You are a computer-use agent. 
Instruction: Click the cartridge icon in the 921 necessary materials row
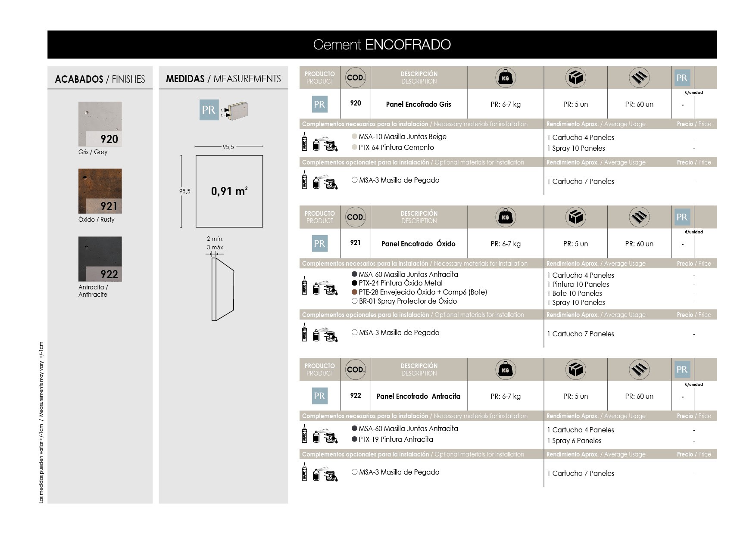pyautogui.click(x=304, y=286)
